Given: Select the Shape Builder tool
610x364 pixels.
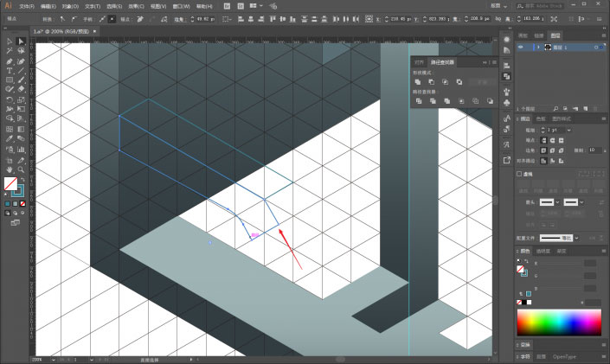Looking at the screenshot, I should [10, 118].
